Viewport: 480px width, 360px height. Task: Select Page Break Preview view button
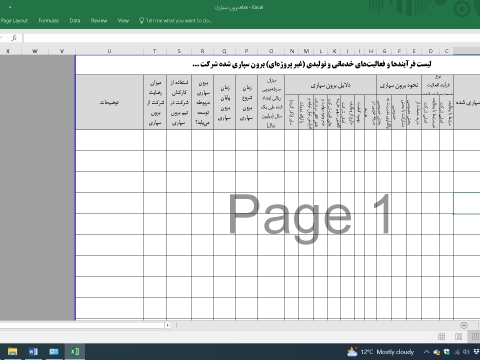475,337
